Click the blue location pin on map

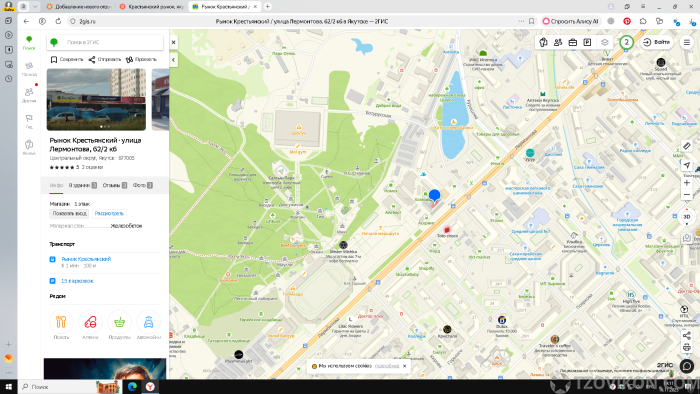point(434,196)
